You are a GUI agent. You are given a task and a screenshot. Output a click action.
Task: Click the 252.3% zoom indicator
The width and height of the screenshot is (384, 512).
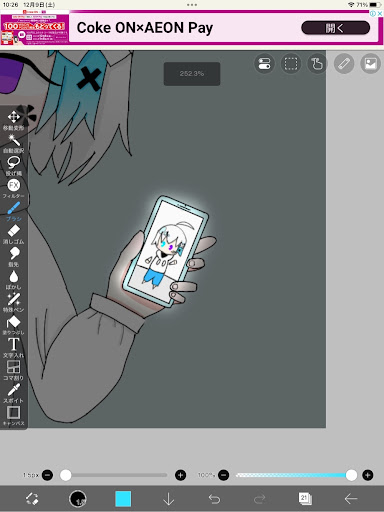pyautogui.click(x=192, y=74)
